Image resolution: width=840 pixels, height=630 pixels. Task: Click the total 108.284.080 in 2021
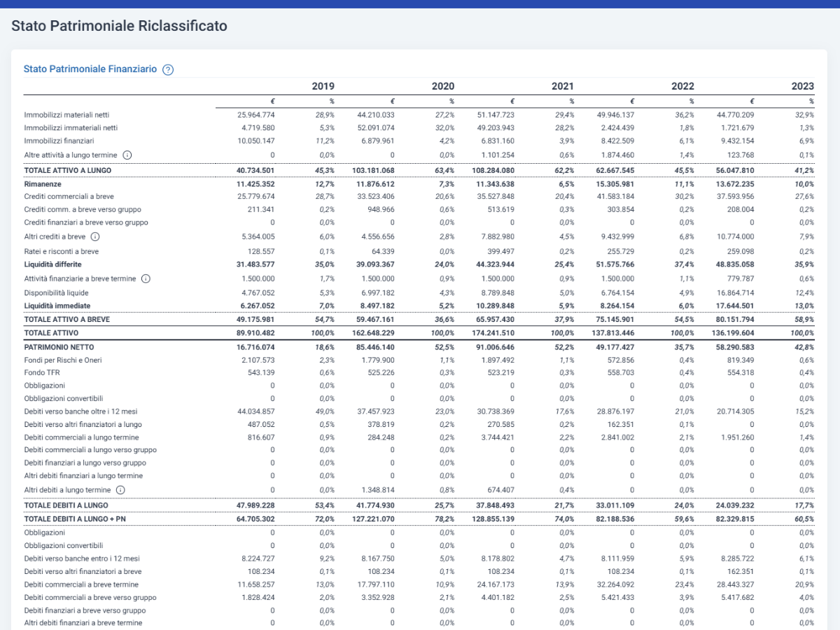(x=493, y=170)
